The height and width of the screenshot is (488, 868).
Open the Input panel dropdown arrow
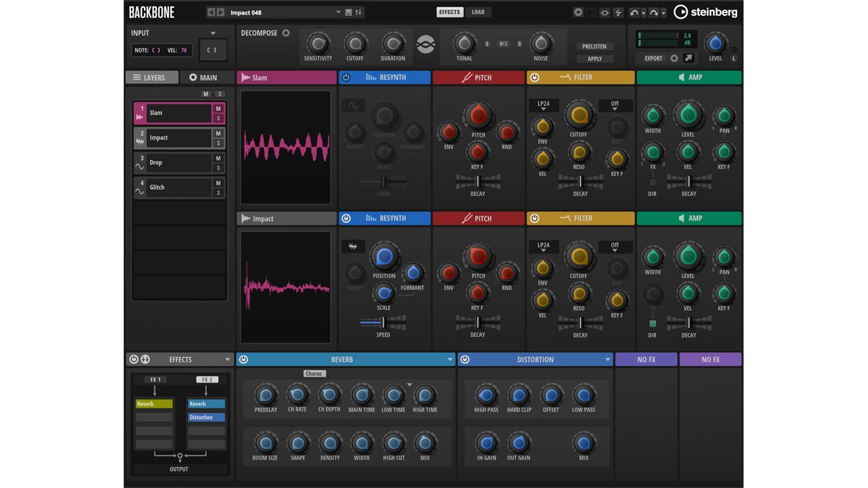(x=213, y=33)
